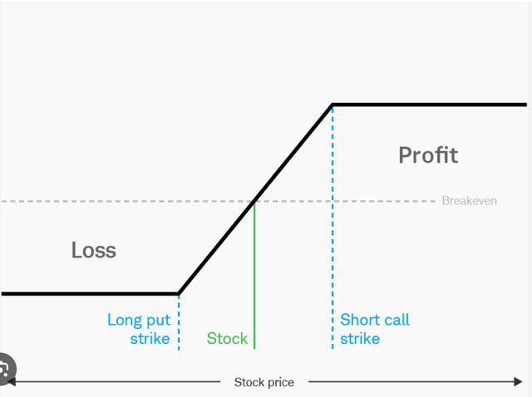Click the upper flat max-profit payoff line
The height and width of the screenshot is (397, 532).
[430, 105]
